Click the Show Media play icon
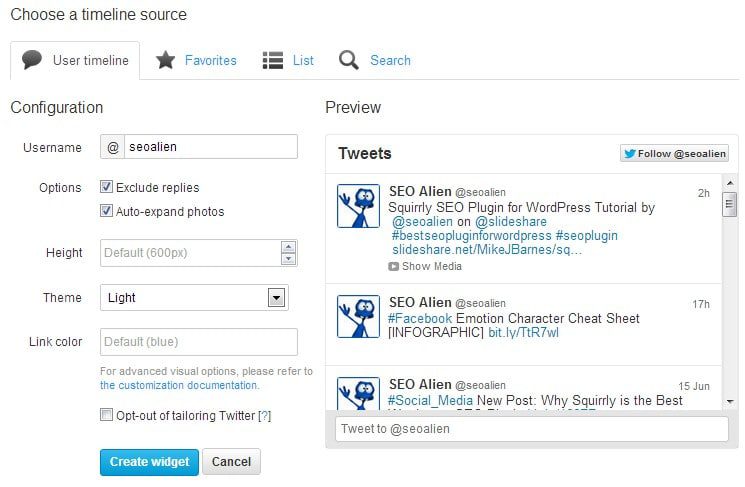Viewport: 745px width, 487px height. pos(393,267)
